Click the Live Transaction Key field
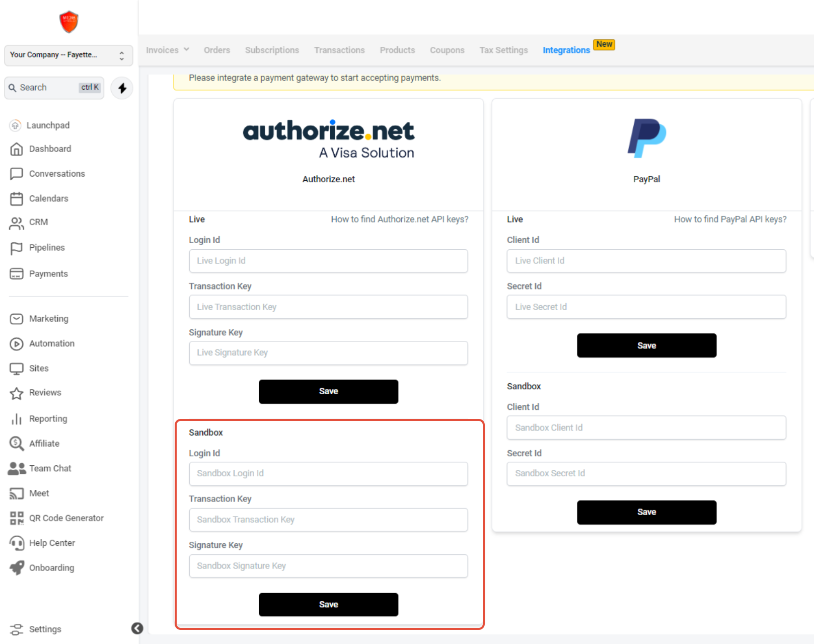Viewport: 814px width, 644px height. pos(329,307)
